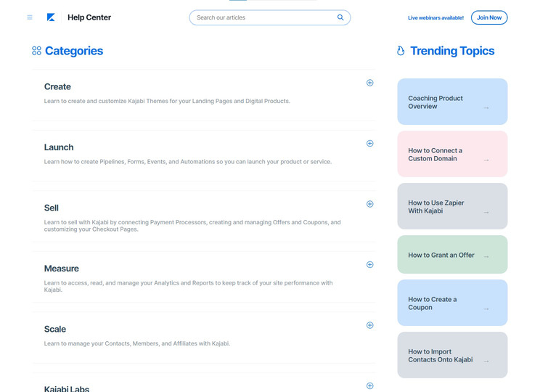Screen dimensions: 548x392
Task: Open Coaching Product Overview topic
Action: (452, 102)
